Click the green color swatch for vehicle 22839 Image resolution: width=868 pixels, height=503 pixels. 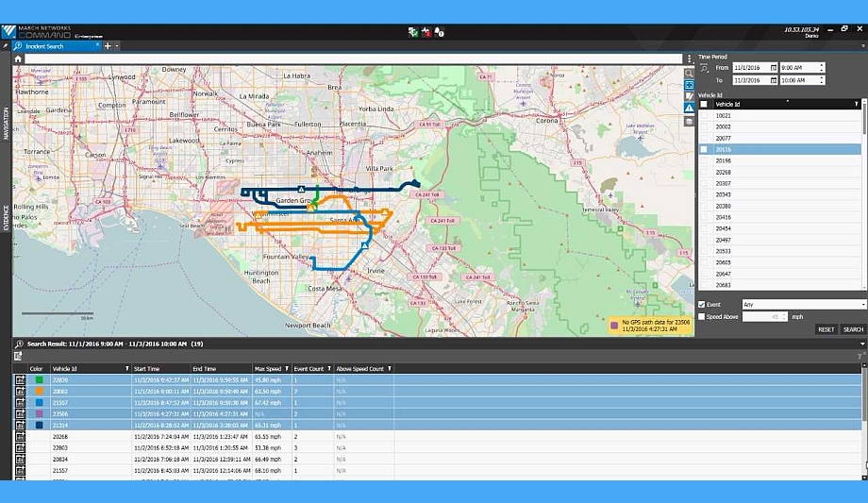[40, 380]
